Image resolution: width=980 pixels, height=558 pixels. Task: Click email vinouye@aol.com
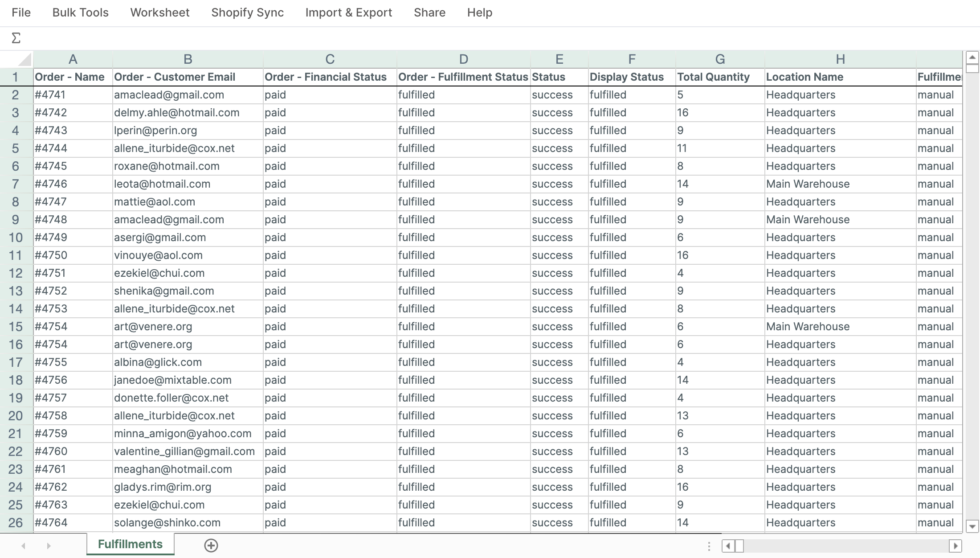pyautogui.click(x=188, y=255)
